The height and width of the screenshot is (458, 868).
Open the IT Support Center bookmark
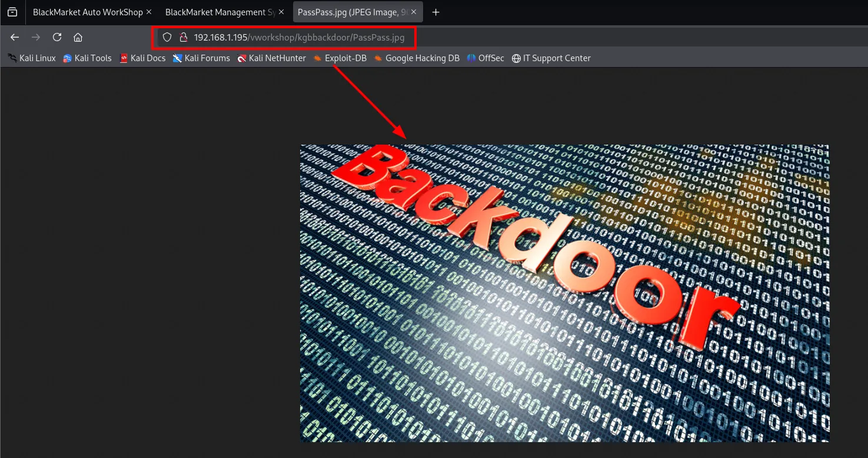coord(551,58)
